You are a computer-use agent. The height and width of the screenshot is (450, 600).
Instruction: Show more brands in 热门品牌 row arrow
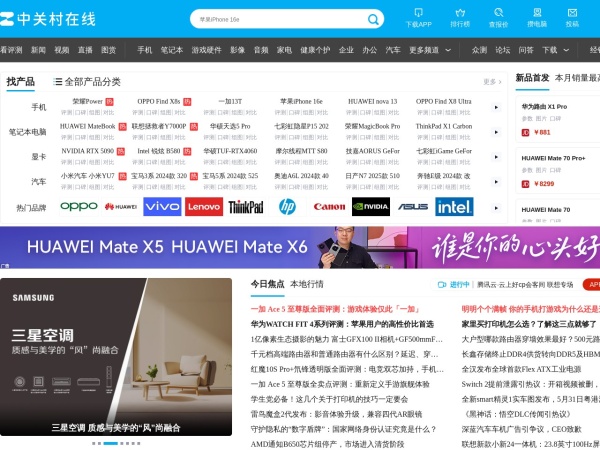[x=496, y=208]
